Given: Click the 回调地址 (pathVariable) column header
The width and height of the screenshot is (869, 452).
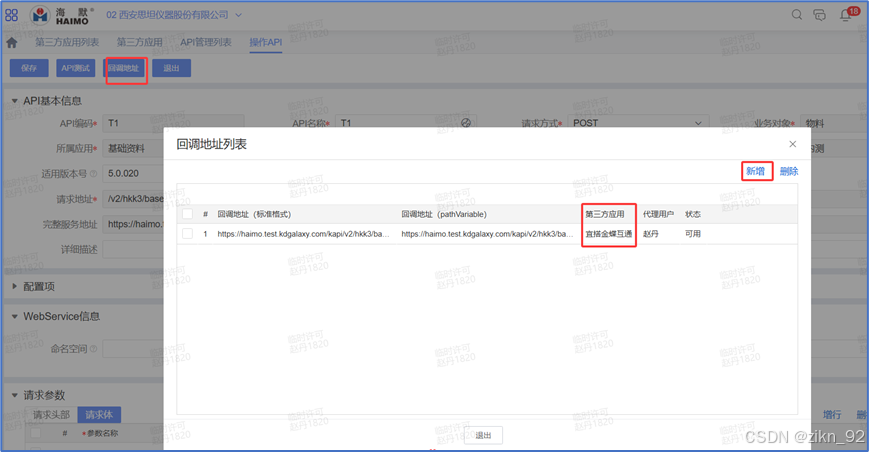Looking at the screenshot, I should click(444, 214).
